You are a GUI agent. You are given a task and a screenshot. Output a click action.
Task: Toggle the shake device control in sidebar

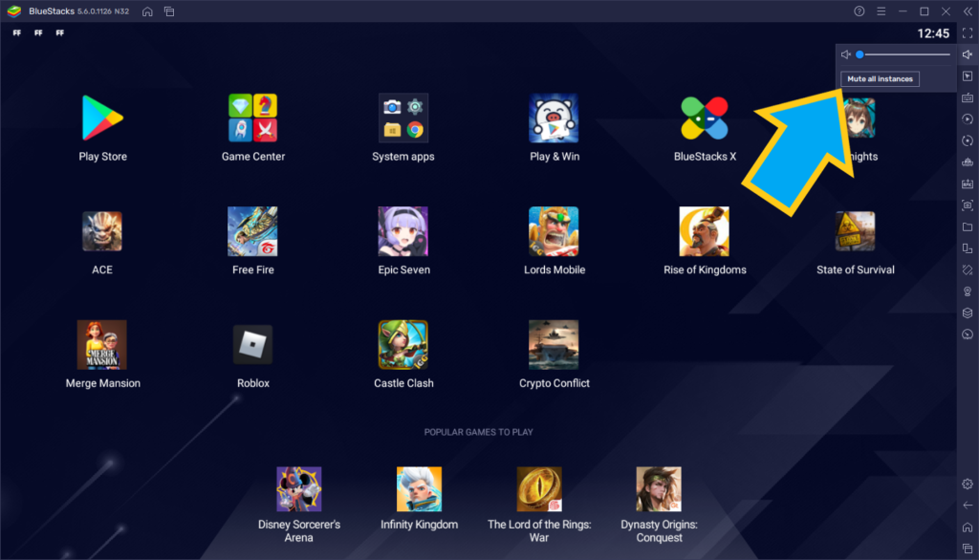tap(968, 269)
